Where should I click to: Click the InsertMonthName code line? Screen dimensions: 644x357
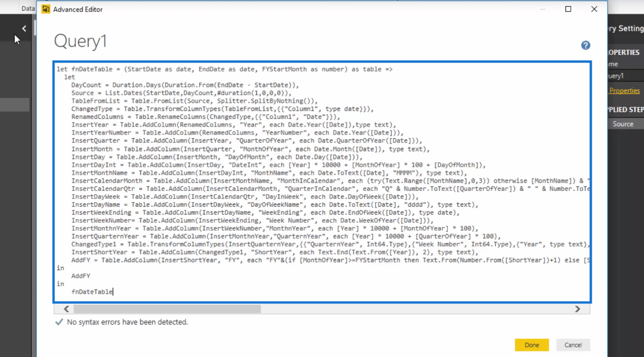269,172
